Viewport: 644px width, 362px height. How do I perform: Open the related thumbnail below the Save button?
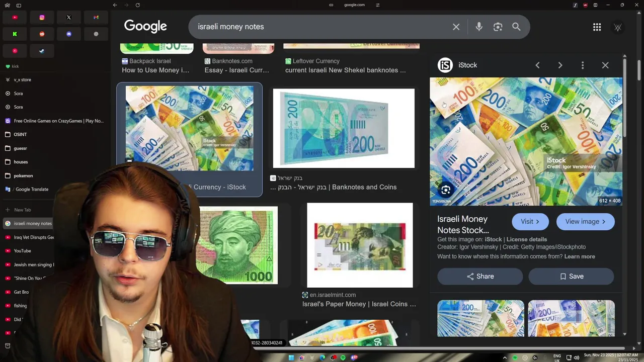coord(571,318)
